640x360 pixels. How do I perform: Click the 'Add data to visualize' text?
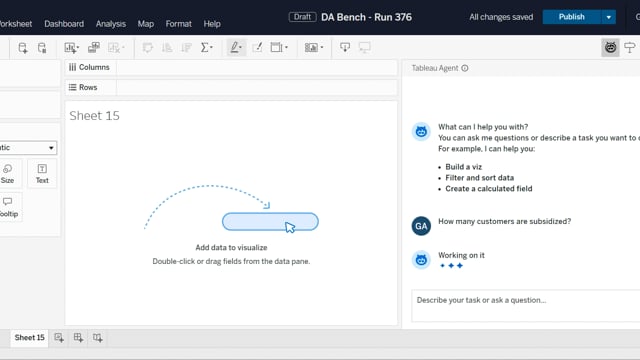click(x=231, y=247)
